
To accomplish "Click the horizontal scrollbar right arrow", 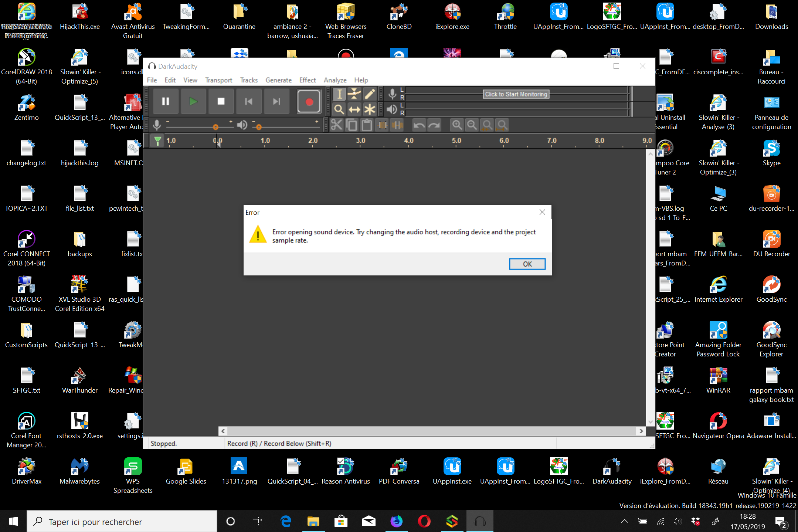I will [x=641, y=431].
